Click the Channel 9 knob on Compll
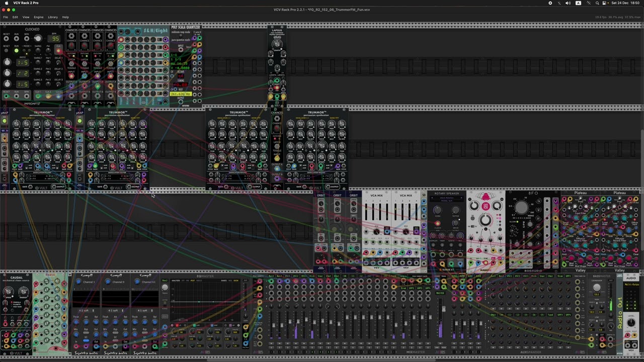Image resolution: width=644 pixels, height=362 pixels. click(108, 281)
